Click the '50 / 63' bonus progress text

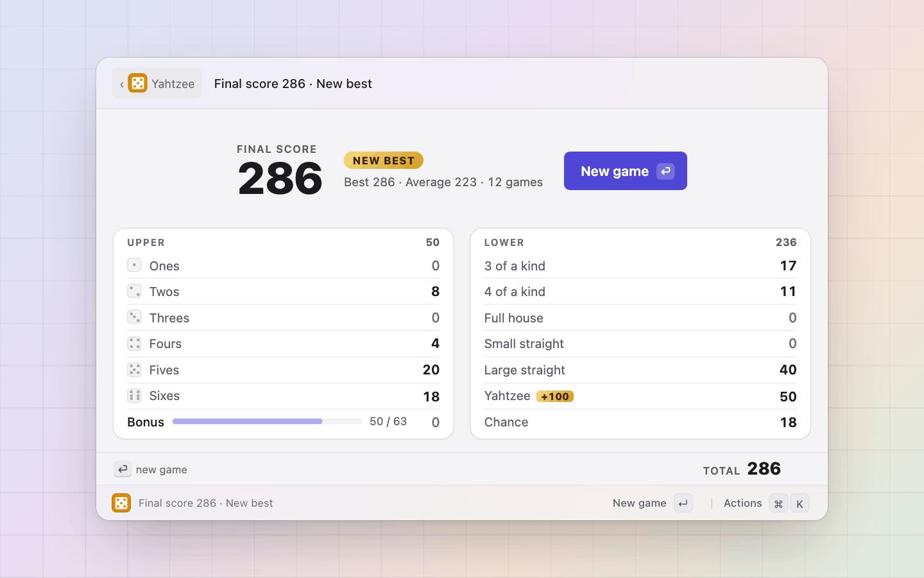point(388,421)
